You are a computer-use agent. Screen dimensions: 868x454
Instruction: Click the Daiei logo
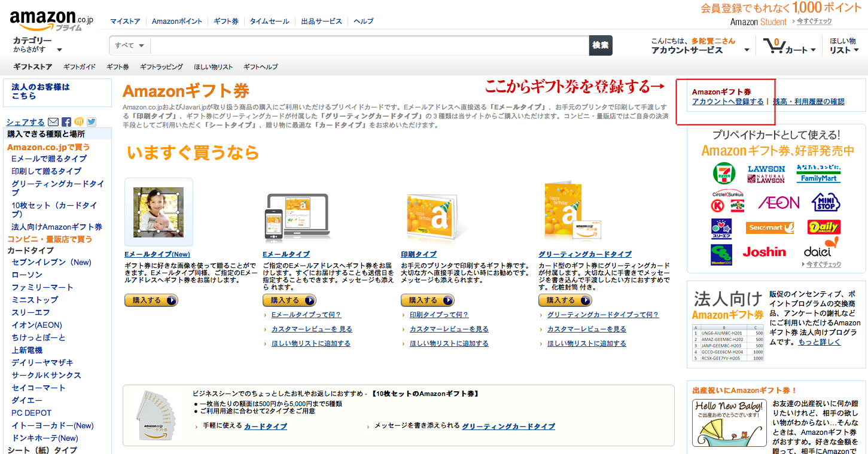(x=821, y=248)
